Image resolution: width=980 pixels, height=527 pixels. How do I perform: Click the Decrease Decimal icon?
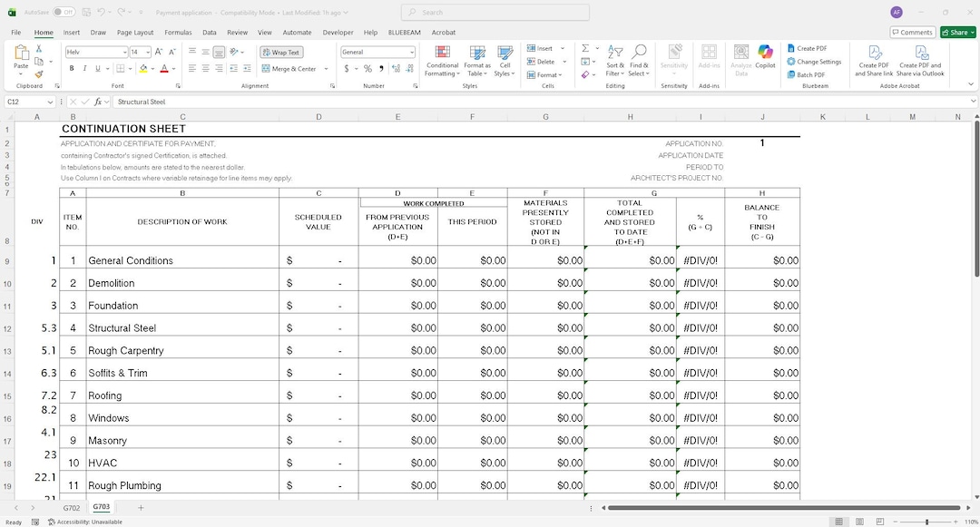(410, 69)
